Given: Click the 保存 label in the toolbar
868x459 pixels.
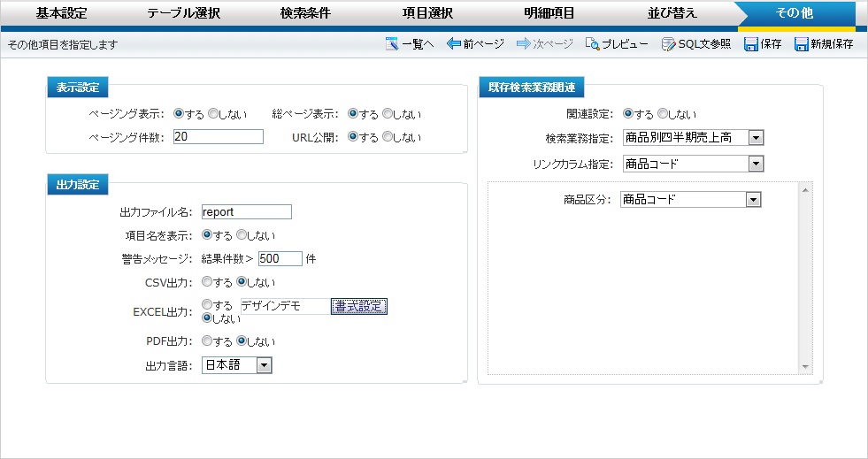Looking at the screenshot, I should click(x=771, y=43).
